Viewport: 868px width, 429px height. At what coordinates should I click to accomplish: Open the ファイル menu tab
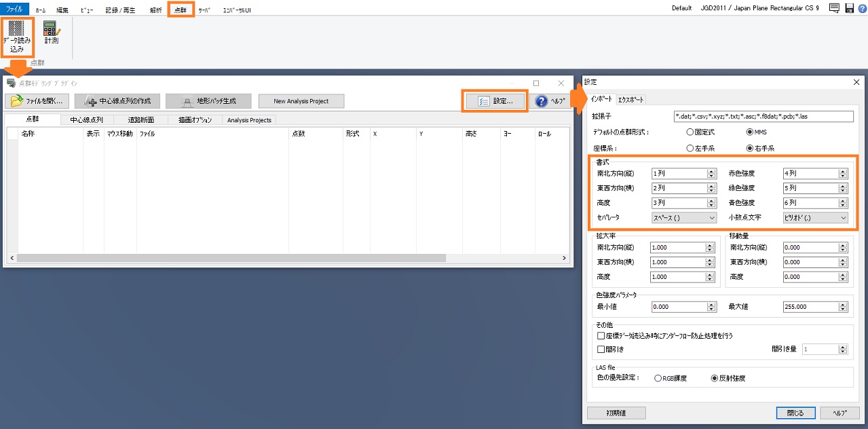pos(15,10)
